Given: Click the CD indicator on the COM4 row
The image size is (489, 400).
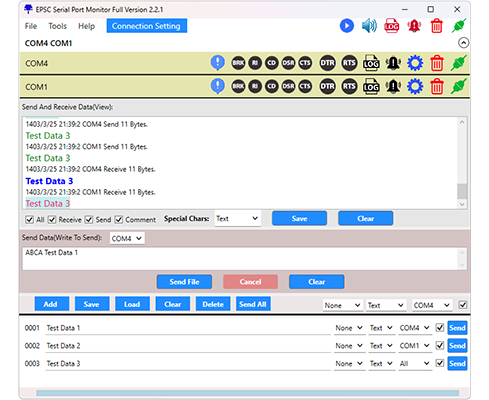Looking at the screenshot, I should tap(272, 63).
